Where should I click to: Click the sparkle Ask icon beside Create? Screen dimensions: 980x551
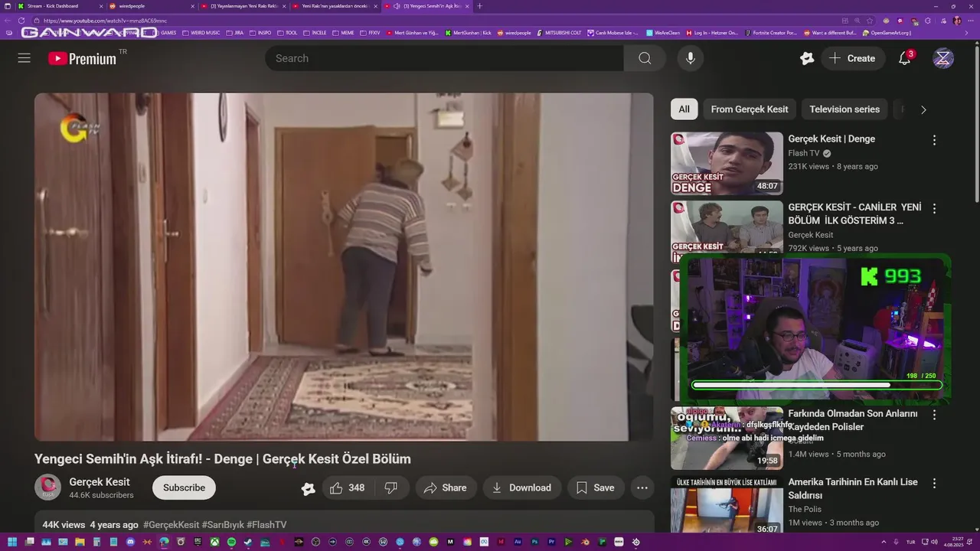(807, 58)
